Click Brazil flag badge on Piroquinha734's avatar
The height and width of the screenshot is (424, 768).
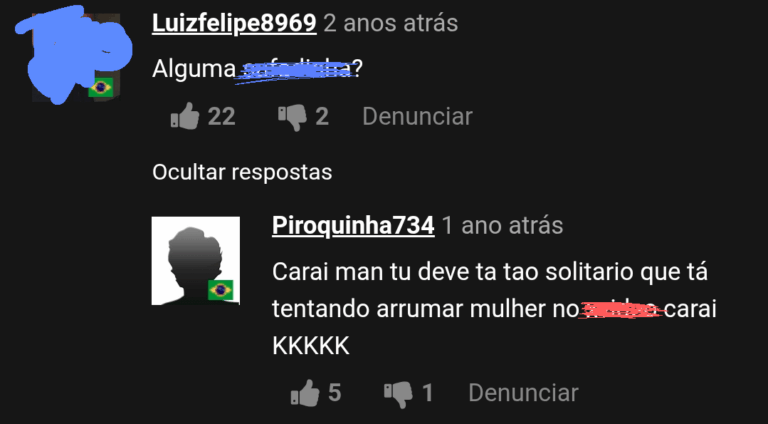pyautogui.click(x=220, y=290)
